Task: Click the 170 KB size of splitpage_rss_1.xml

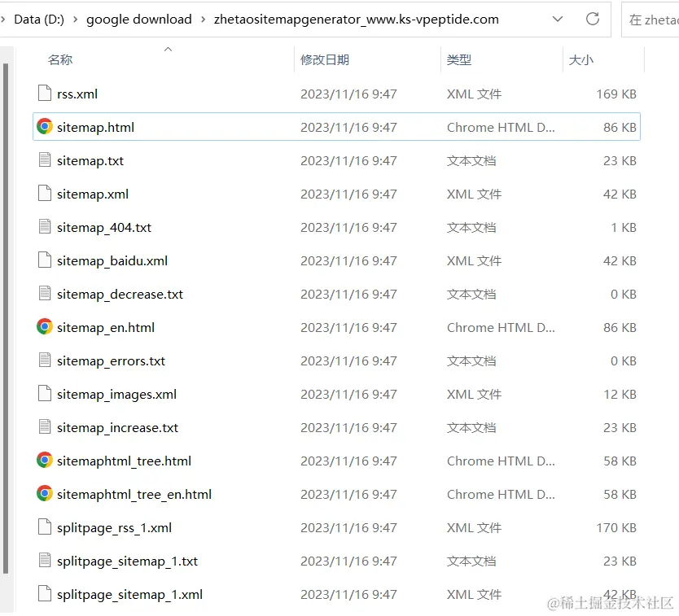Action: (x=616, y=527)
